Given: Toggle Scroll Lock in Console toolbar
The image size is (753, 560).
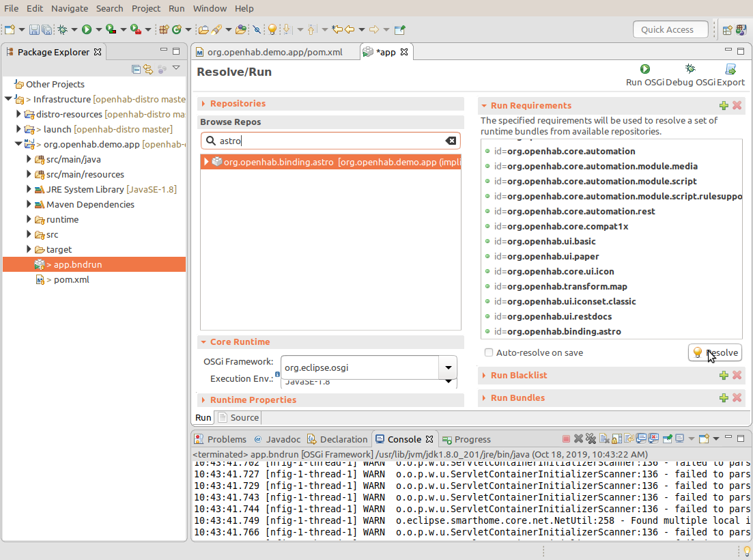Looking at the screenshot, I should 616,439.
